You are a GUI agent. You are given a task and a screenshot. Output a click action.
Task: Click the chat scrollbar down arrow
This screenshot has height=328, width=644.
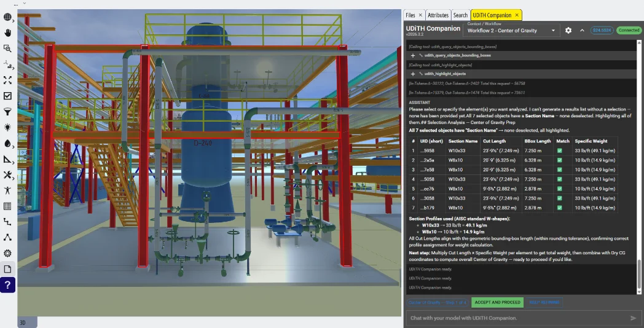[x=639, y=292]
